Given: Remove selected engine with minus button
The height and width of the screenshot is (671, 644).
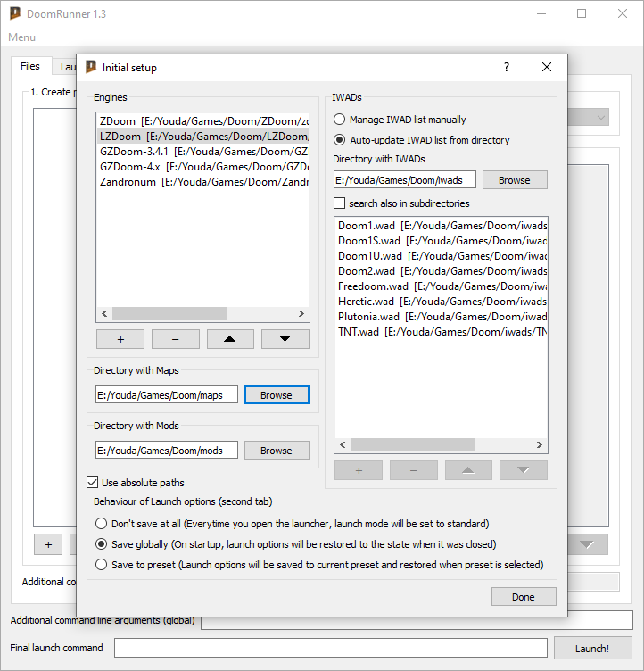Looking at the screenshot, I should pos(176,339).
